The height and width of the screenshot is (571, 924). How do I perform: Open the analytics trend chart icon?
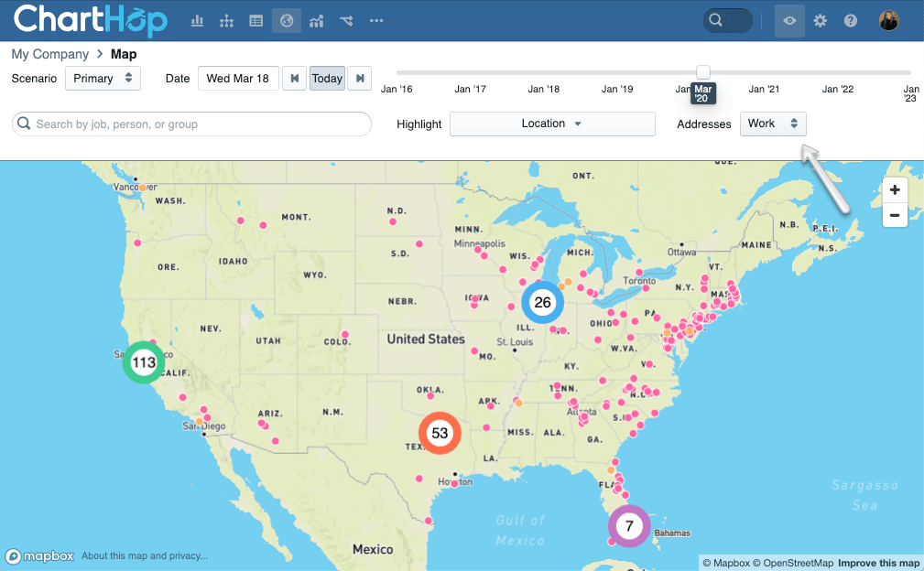click(x=316, y=19)
